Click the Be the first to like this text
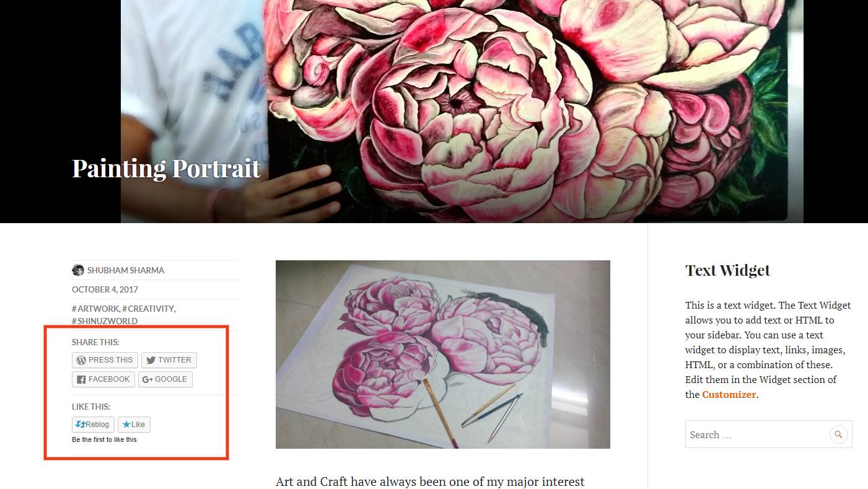868x489 pixels. 105,440
